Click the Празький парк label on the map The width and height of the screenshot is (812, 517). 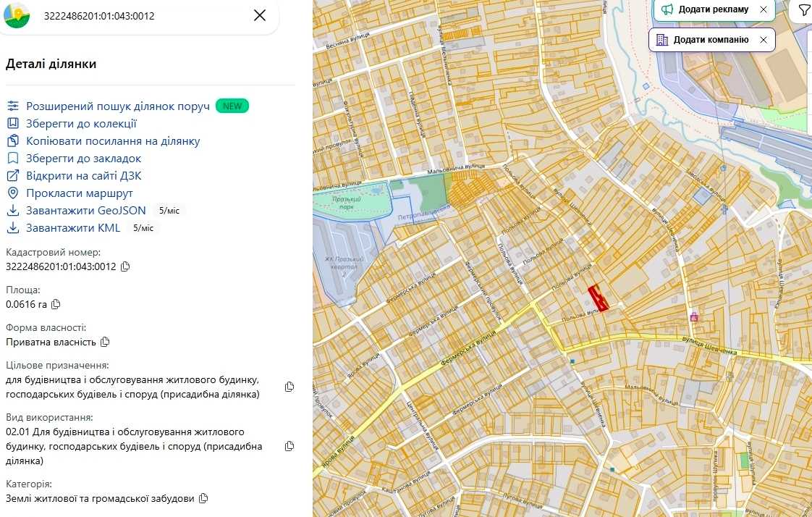pyautogui.click(x=346, y=203)
